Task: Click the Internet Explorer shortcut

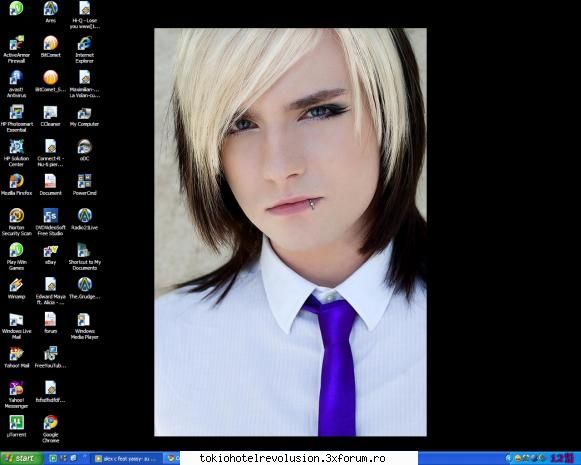Action: [84, 50]
